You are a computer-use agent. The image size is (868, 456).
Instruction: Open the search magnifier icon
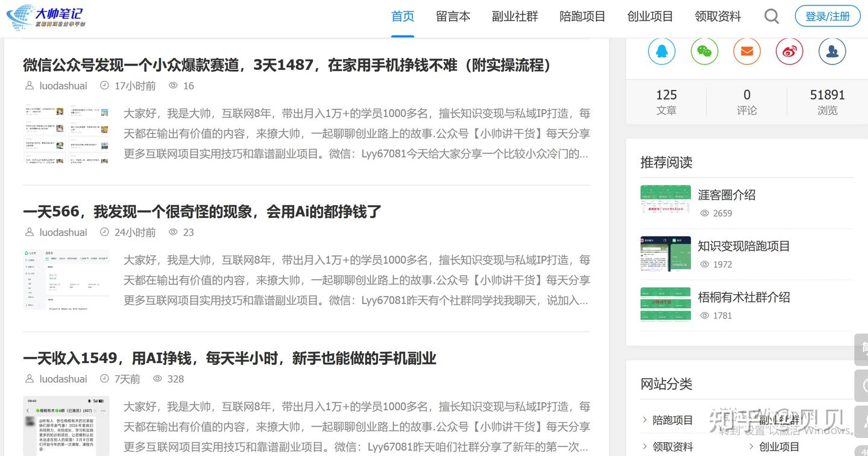(772, 16)
